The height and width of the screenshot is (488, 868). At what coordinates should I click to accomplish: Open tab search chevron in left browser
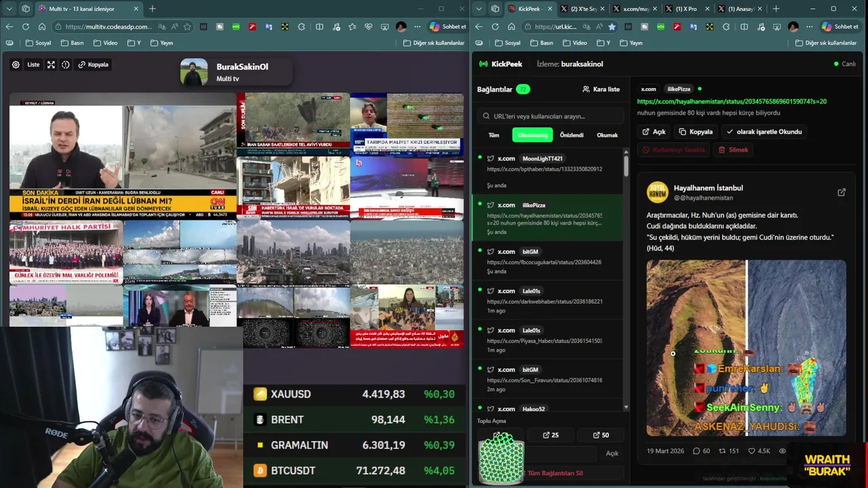[9, 9]
